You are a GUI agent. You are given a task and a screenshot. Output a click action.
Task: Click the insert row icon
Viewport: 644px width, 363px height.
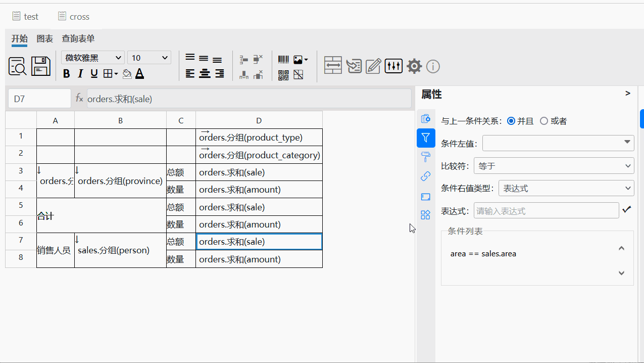(x=244, y=60)
